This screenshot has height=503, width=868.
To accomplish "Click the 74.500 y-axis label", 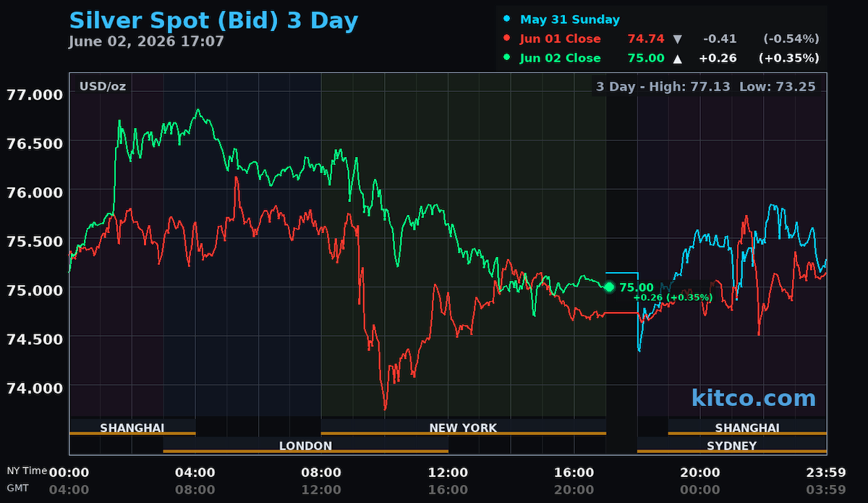I will 35,338.
